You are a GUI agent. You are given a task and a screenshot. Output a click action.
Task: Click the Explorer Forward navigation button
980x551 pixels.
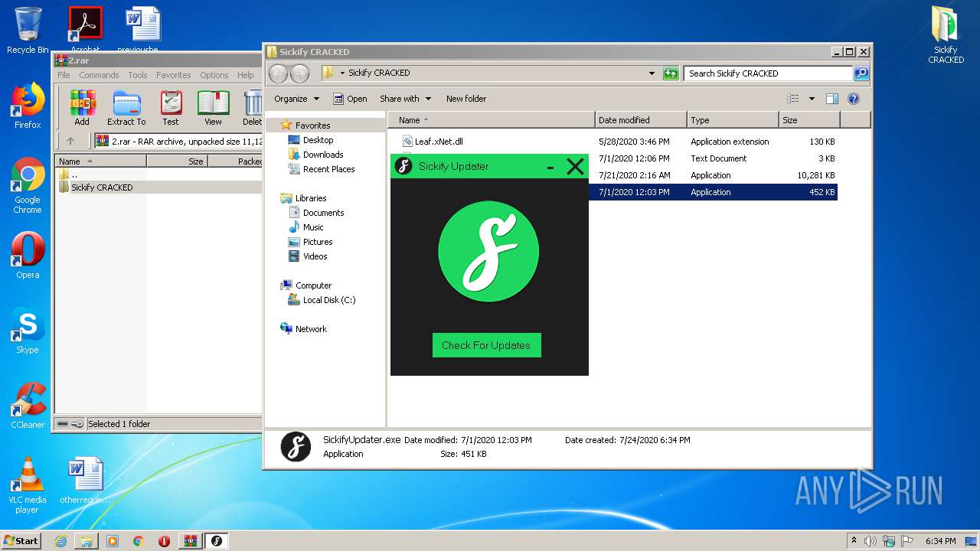(299, 73)
